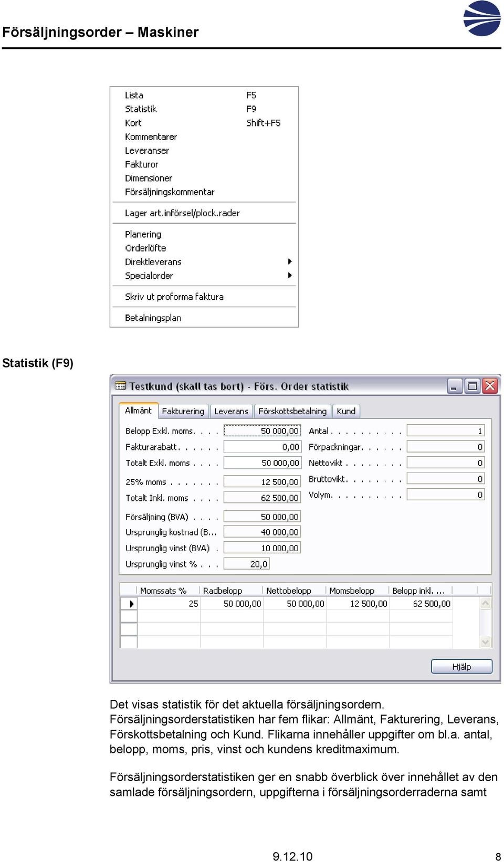Click the Belopp Exkl. moms field
The width and height of the screenshot is (504, 862).
[262, 430]
